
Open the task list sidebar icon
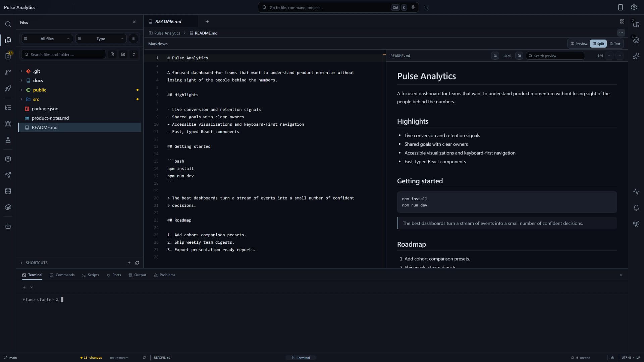pos(8,108)
